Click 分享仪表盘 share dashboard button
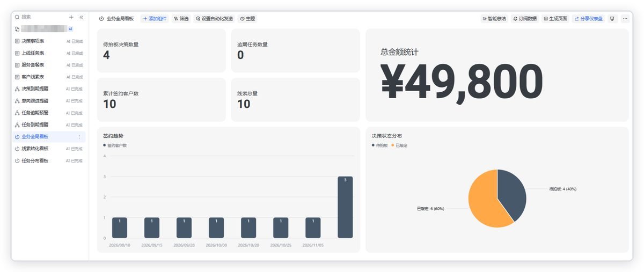Screen dimensions: 644x272 (x=589, y=18)
